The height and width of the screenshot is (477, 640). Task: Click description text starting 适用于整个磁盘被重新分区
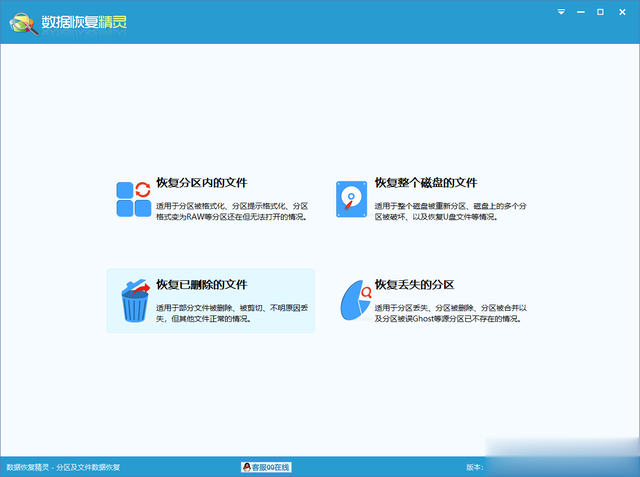451,211
